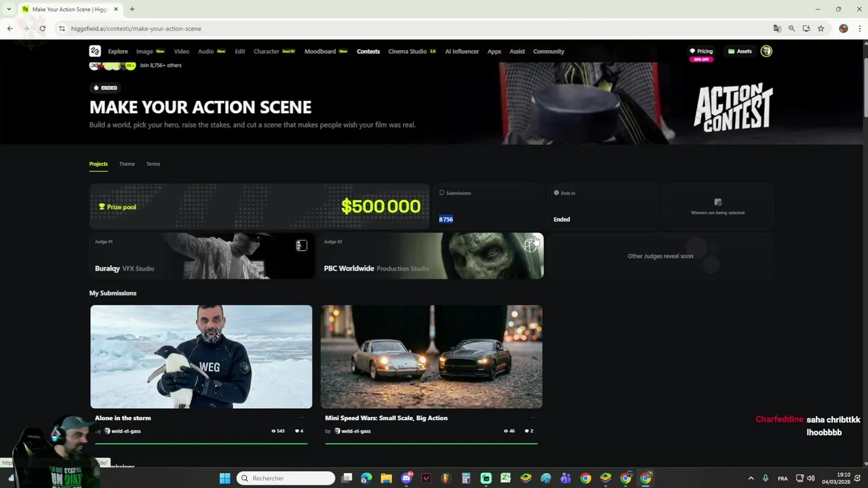Click the $500 000 prize amount
868x488 pixels.
[380, 207]
